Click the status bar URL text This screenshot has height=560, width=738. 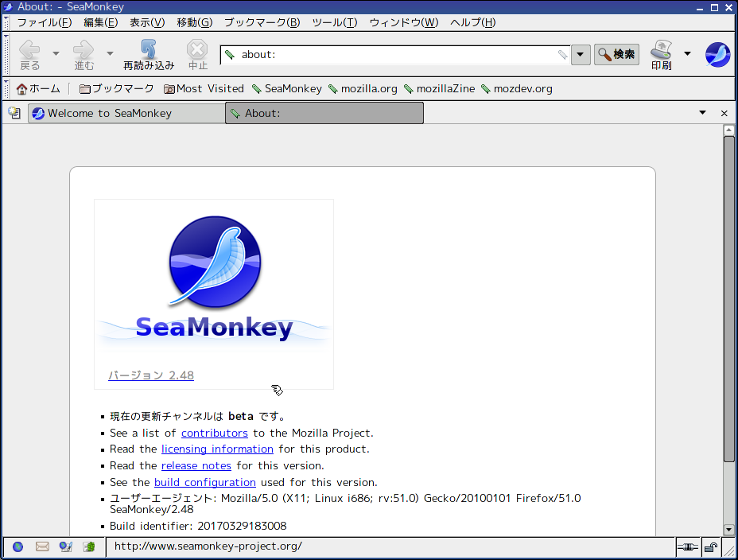pyautogui.click(x=208, y=546)
